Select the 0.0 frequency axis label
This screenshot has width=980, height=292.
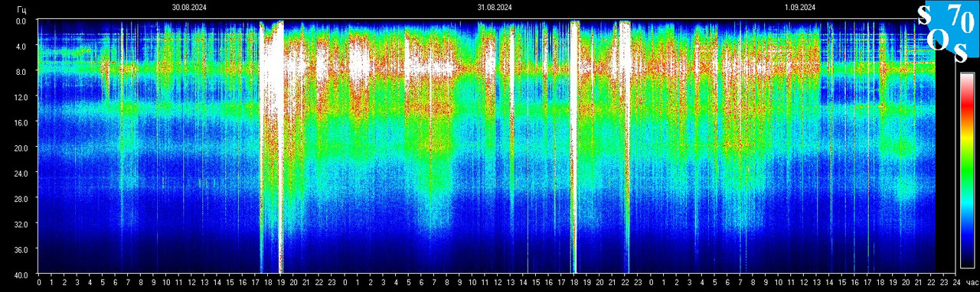click(x=21, y=21)
